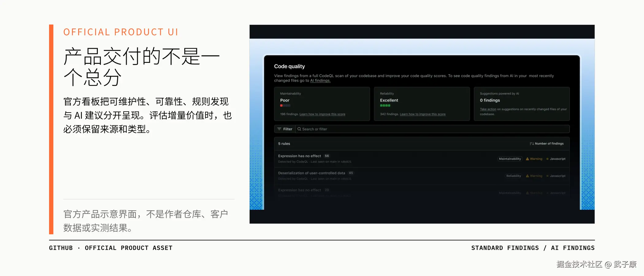Open the Number of findings sort dropdown
The height and width of the screenshot is (276, 644).
[546, 144]
